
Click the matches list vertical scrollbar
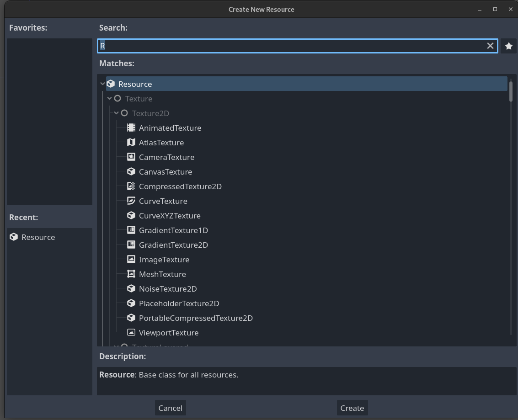pos(511,91)
